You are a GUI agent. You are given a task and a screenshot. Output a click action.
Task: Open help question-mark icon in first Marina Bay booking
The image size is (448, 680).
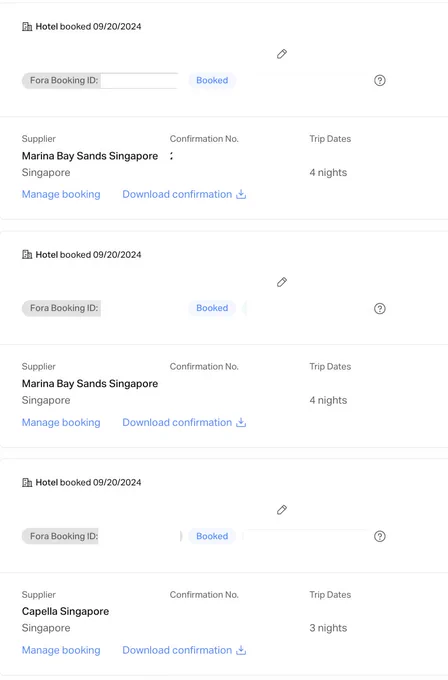point(379,80)
